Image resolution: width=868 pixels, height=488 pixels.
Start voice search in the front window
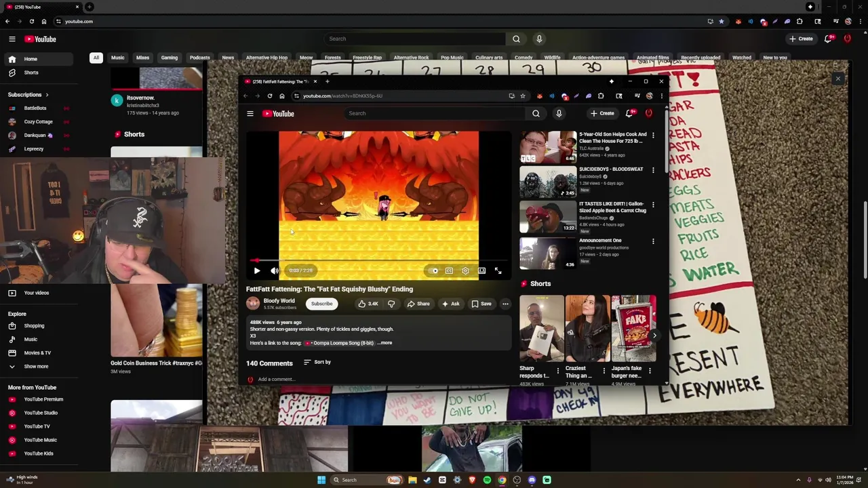pyautogui.click(x=559, y=113)
